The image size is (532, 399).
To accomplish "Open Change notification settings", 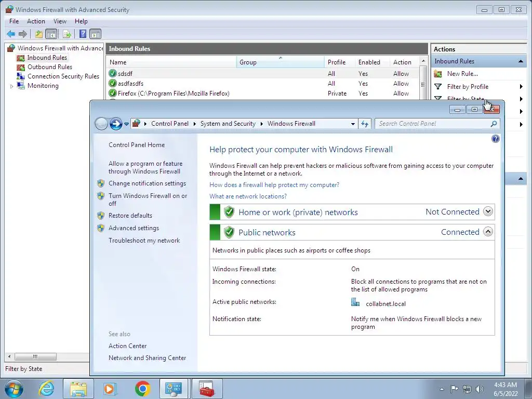I will point(147,183).
